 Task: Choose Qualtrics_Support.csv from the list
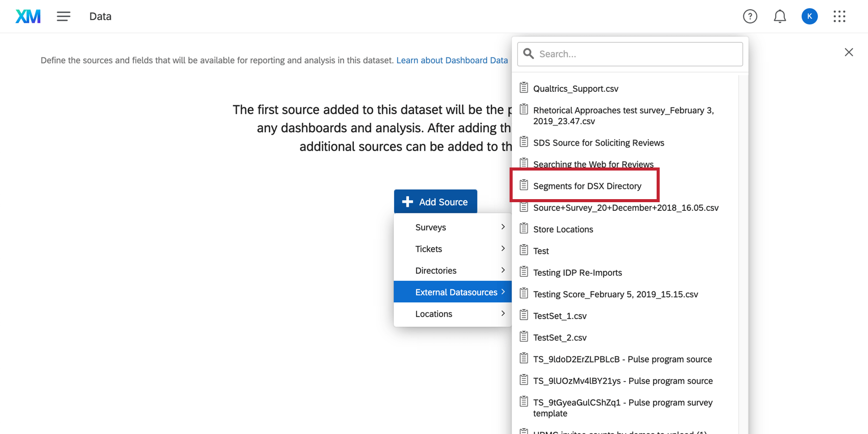575,89
